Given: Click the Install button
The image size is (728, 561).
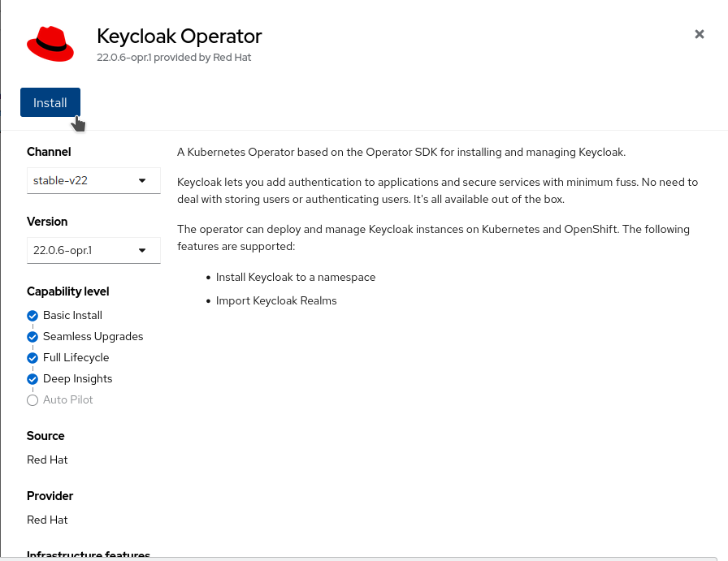Looking at the screenshot, I should [50, 102].
